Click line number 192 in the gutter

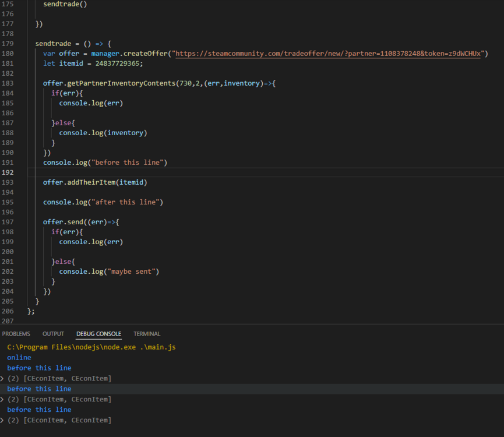[x=8, y=172]
